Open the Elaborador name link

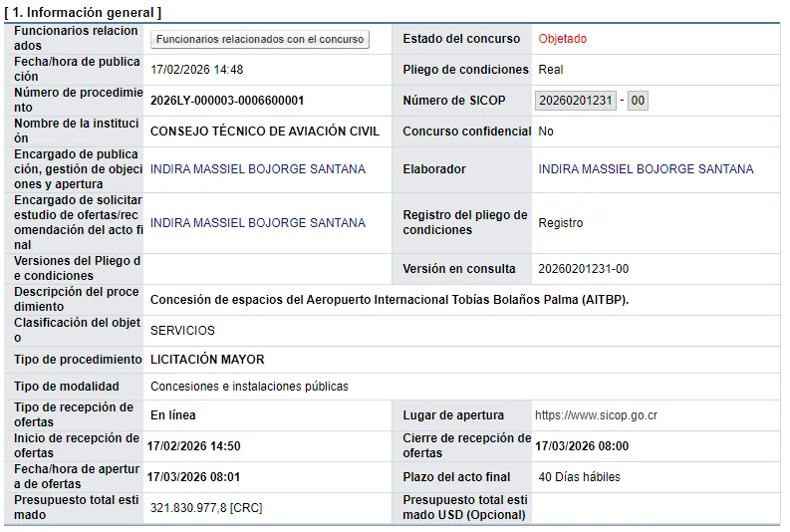pos(646,169)
